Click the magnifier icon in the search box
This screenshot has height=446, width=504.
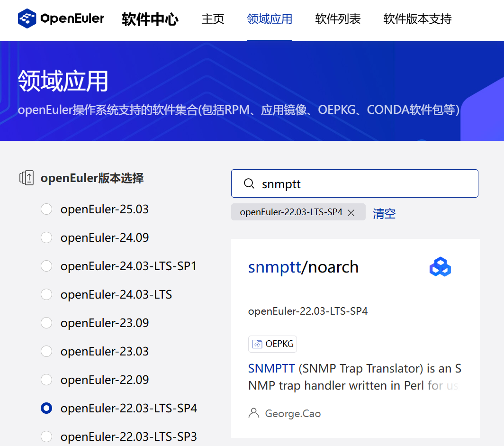pyautogui.click(x=249, y=183)
